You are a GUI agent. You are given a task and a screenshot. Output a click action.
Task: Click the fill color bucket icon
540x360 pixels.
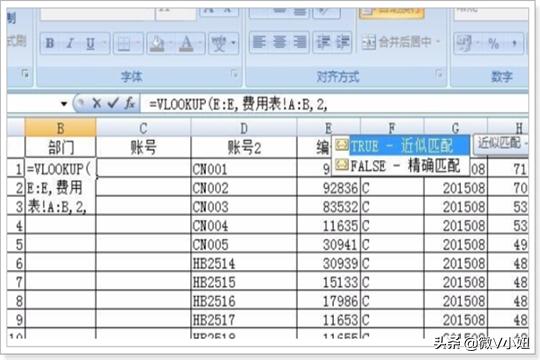tap(157, 43)
